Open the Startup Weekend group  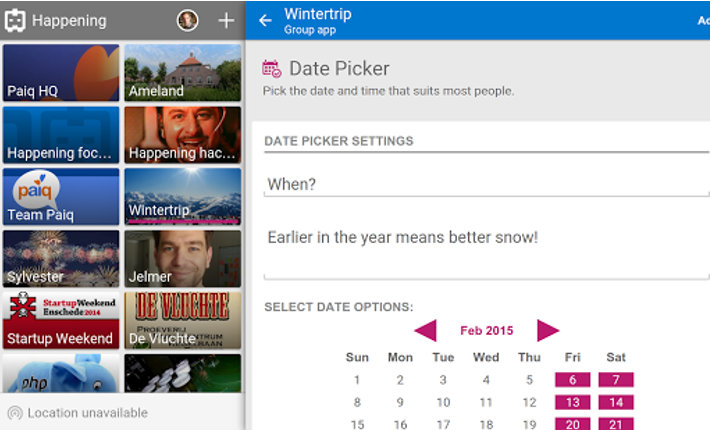coord(61,320)
